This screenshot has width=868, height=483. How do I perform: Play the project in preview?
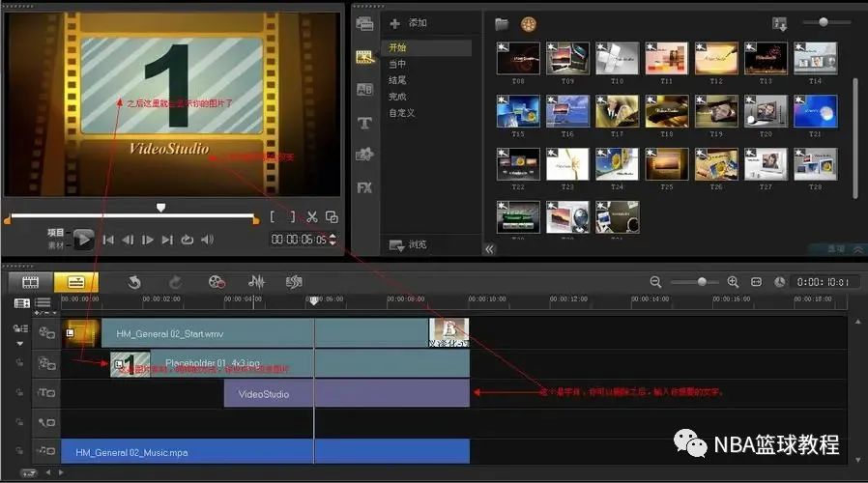[83, 239]
